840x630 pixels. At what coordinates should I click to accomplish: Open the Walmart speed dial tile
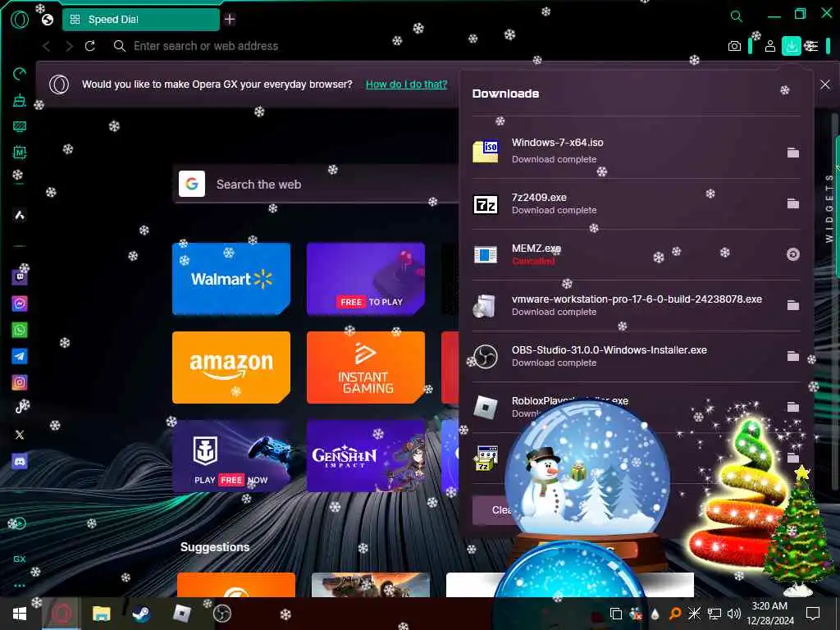pyautogui.click(x=231, y=279)
